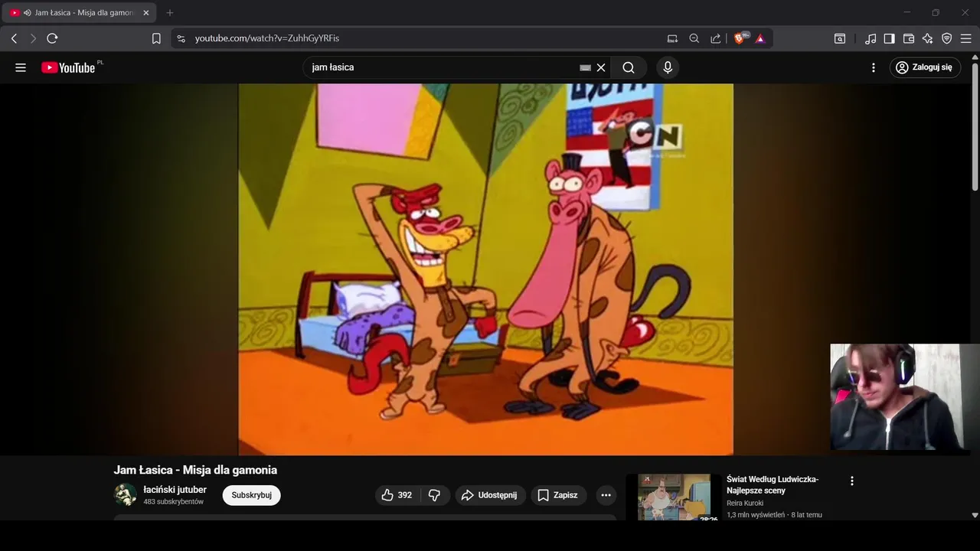Reload the current YouTube page

click(x=52, y=38)
